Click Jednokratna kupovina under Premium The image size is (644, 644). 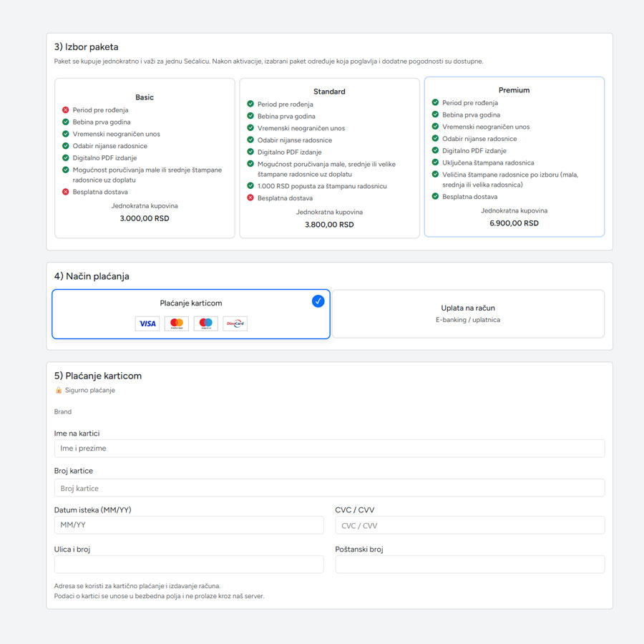pyautogui.click(x=514, y=210)
